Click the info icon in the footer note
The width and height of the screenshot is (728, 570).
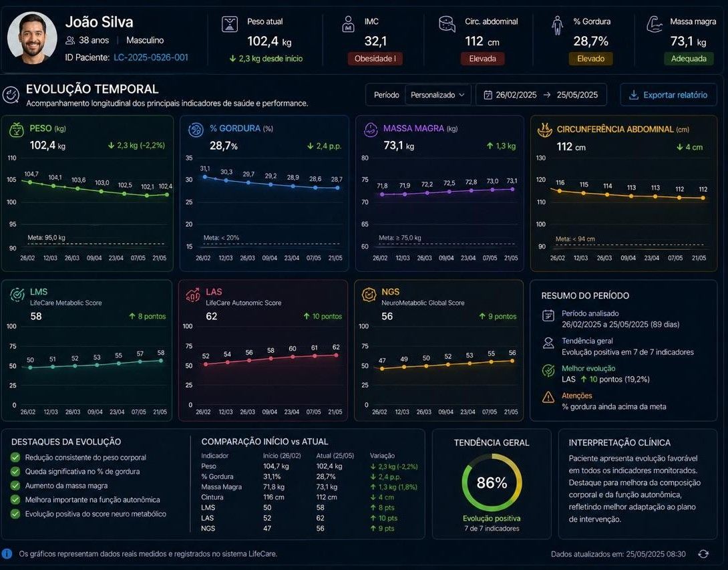[7, 553]
